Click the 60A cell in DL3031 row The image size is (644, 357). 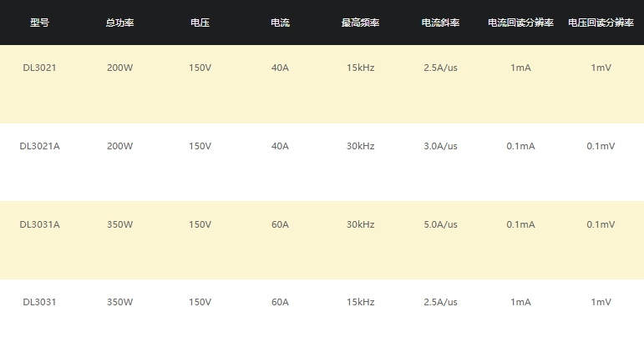tap(280, 302)
